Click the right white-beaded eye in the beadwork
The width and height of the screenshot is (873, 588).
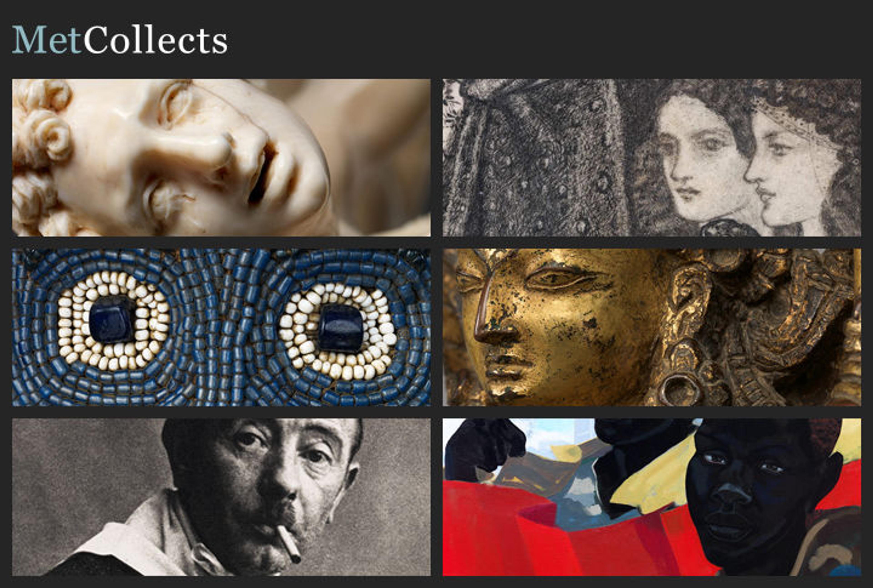[338, 330]
